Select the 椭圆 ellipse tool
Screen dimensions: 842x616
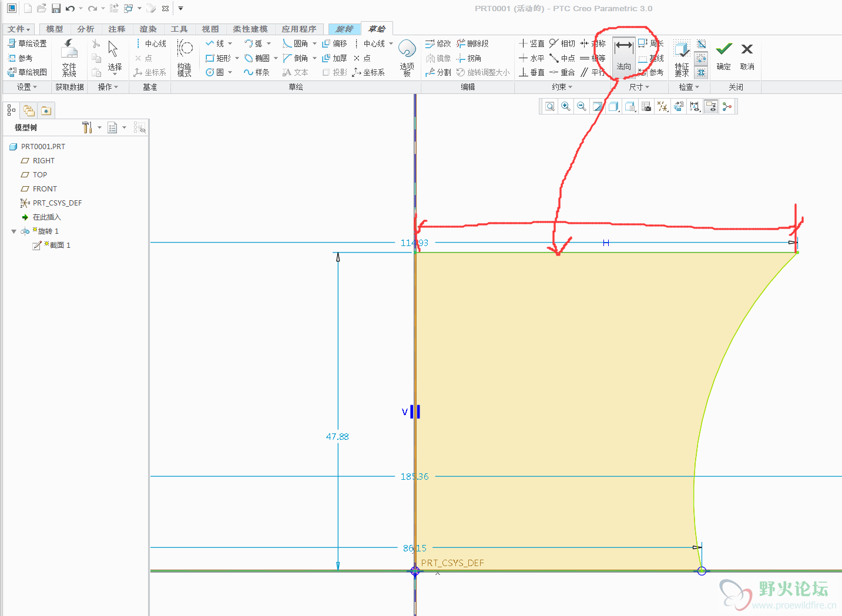(257, 58)
